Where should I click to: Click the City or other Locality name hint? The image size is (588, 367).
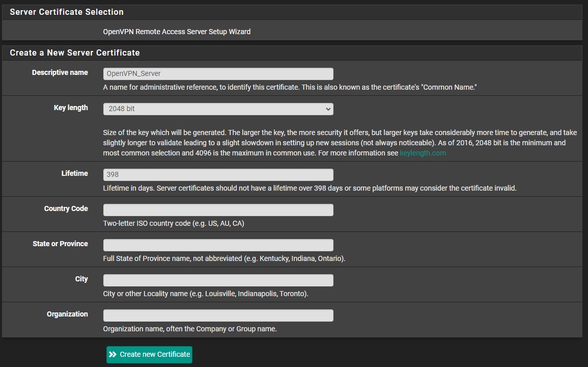click(206, 294)
